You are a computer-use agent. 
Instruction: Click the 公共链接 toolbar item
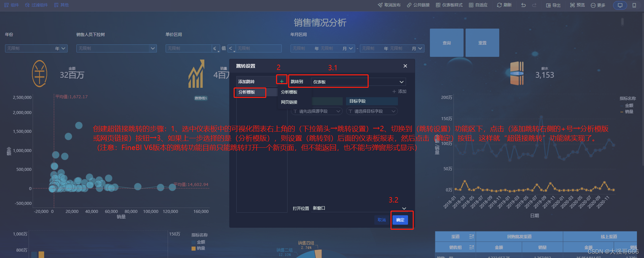418,5
